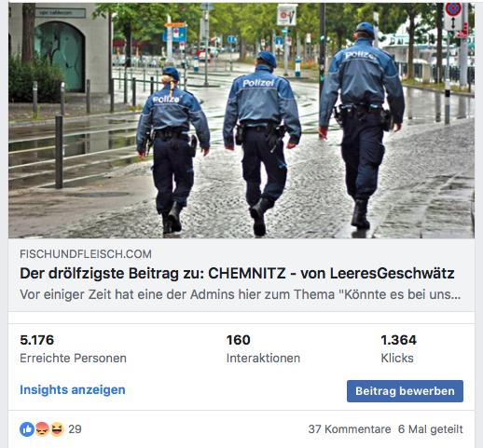The height and width of the screenshot is (448, 483).
Task: Click the 5.176 Erreichte Personen figure
Action: 37,340
